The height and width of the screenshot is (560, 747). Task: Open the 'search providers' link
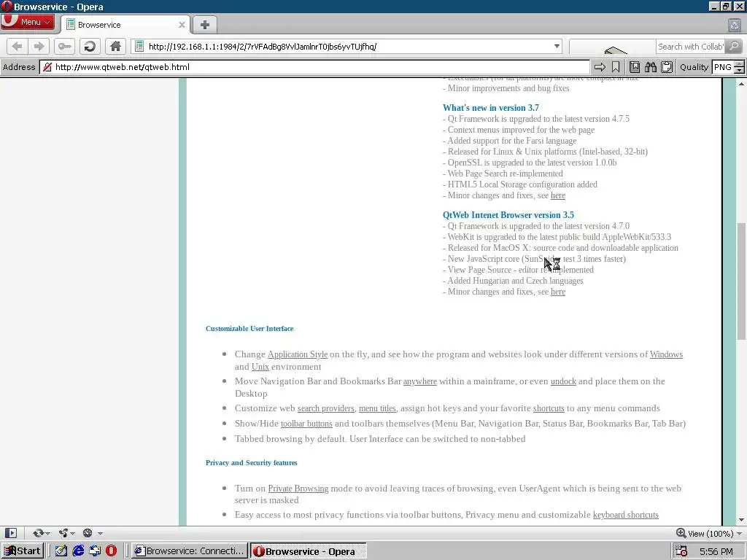(x=326, y=408)
